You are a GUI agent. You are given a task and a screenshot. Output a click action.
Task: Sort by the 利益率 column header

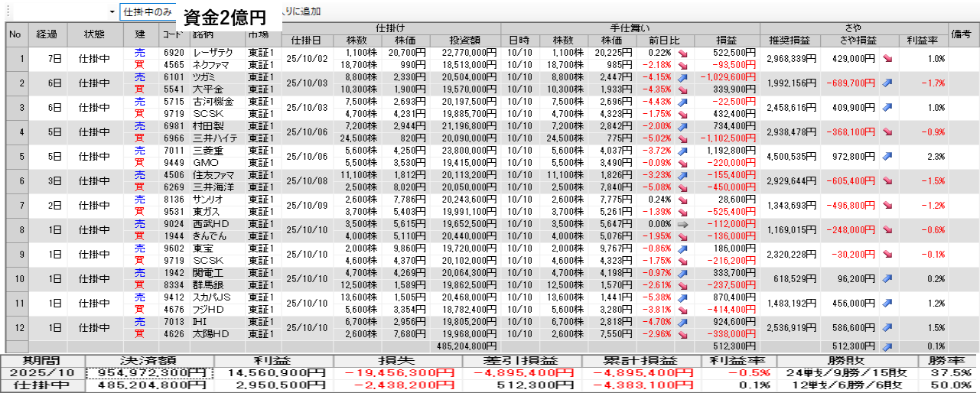point(923,41)
